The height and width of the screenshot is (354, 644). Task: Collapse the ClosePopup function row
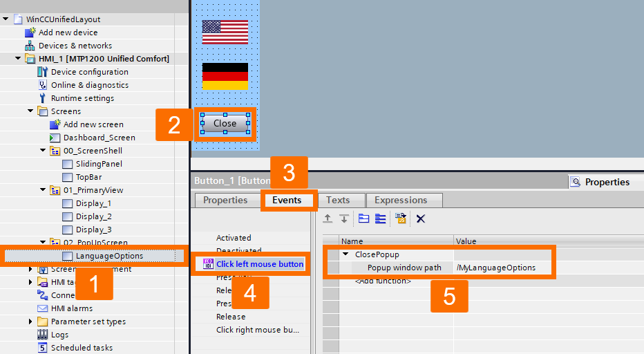coord(345,254)
